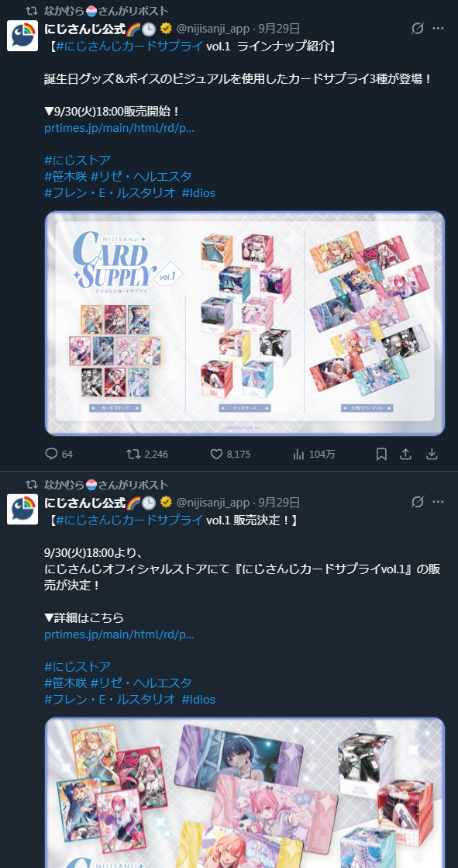The height and width of the screenshot is (868, 458).
Task: Share the first Card Supply lineup post
Action: [405, 454]
